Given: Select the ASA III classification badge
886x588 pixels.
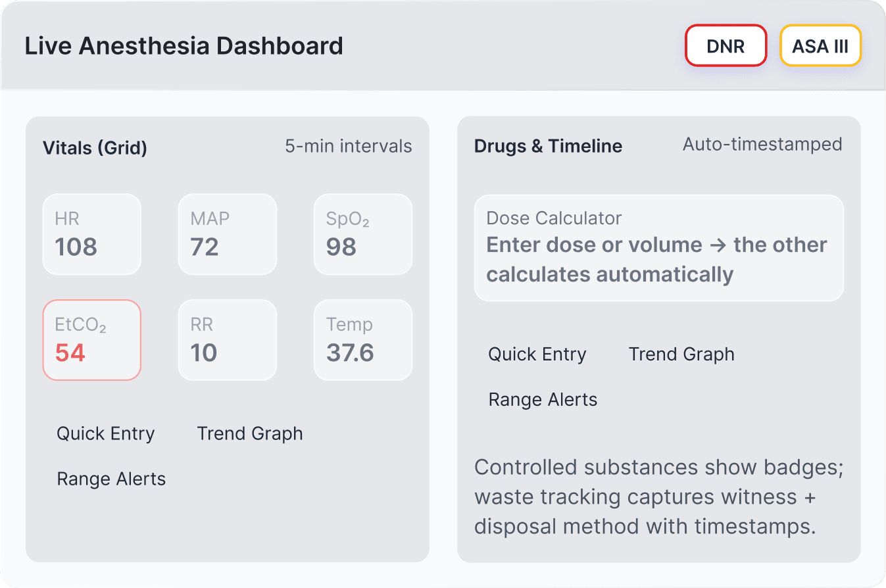Looking at the screenshot, I should (820, 45).
